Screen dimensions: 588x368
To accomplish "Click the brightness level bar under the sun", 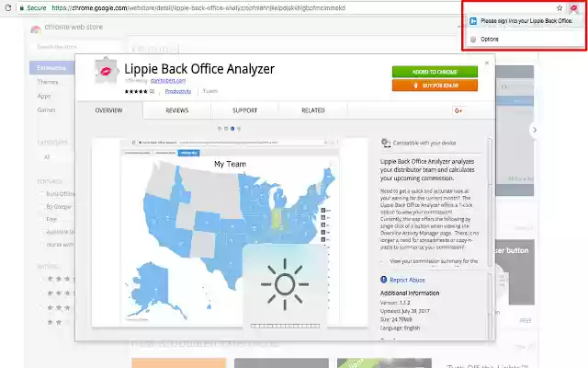I will 285,326.
